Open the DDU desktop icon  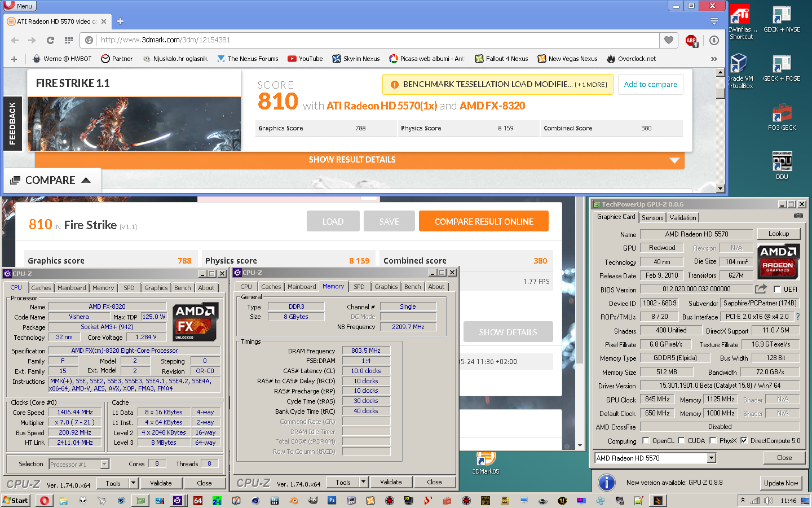tap(782, 165)
